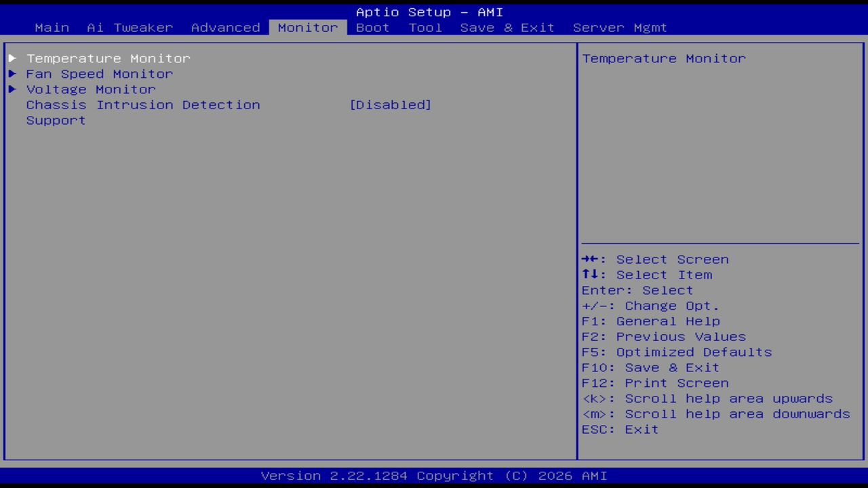Screen dimensions: 868x488
Task: Open the Voltage Monitor submenu
Action: pos(91,89)
